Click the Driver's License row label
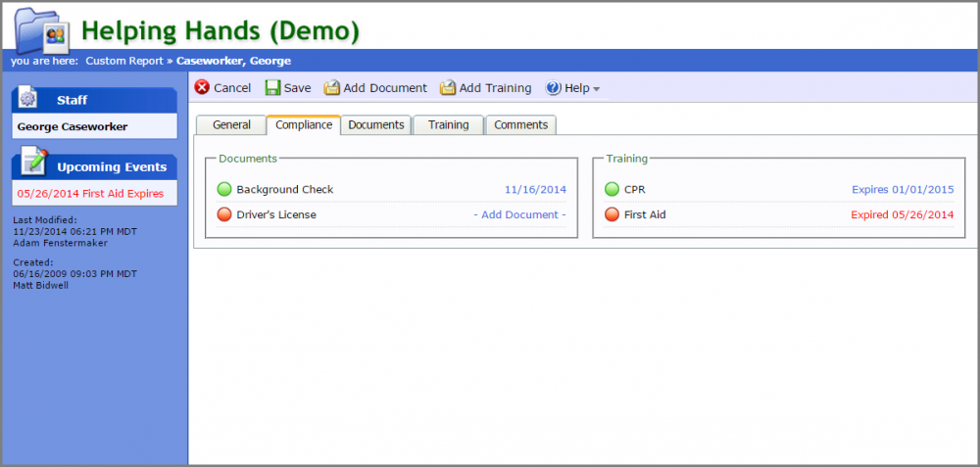 [x=276, y=214]
